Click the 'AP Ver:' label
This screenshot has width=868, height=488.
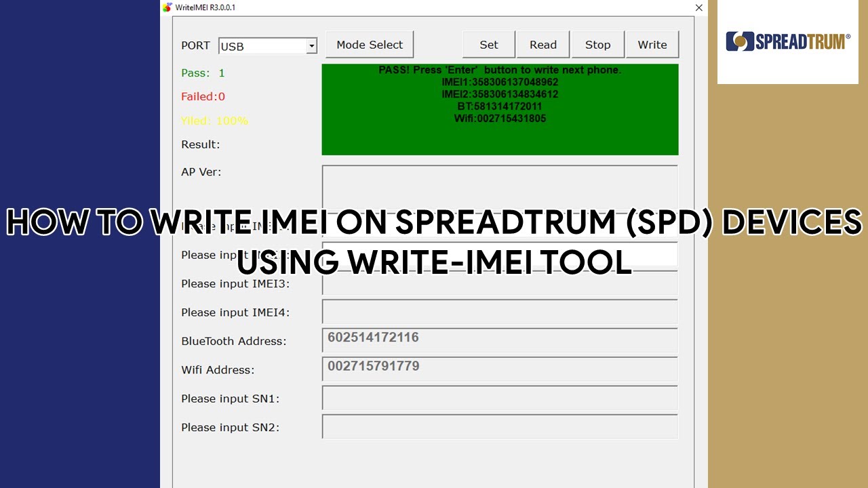(201, 172)
